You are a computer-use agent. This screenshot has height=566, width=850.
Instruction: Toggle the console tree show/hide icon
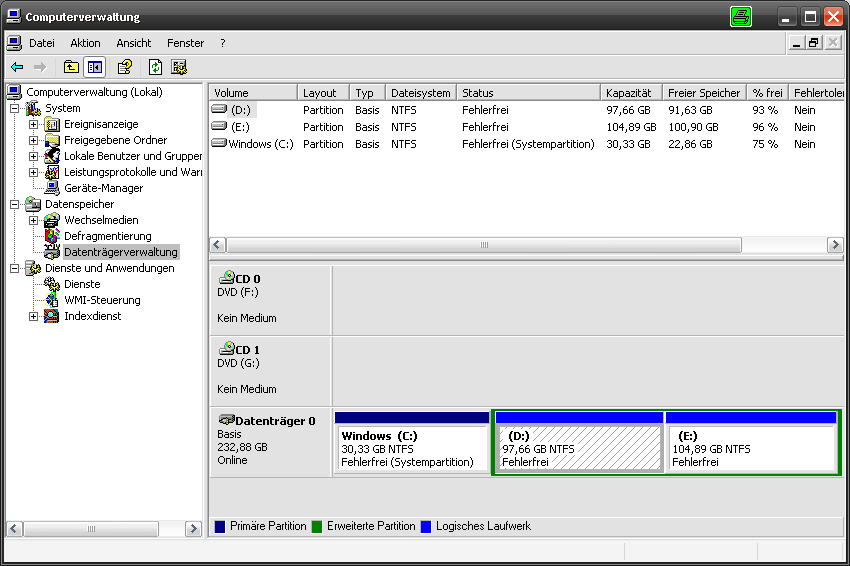tap(95, 67)
